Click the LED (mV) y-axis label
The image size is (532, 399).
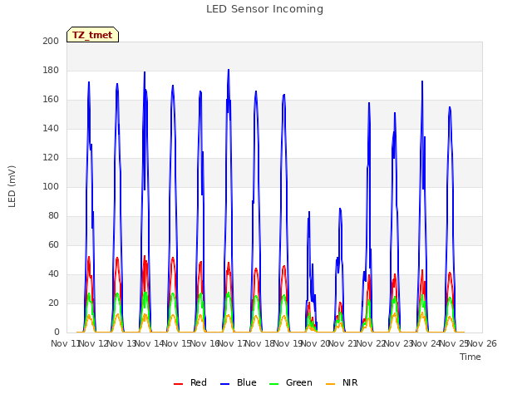(x=12, y=186)
